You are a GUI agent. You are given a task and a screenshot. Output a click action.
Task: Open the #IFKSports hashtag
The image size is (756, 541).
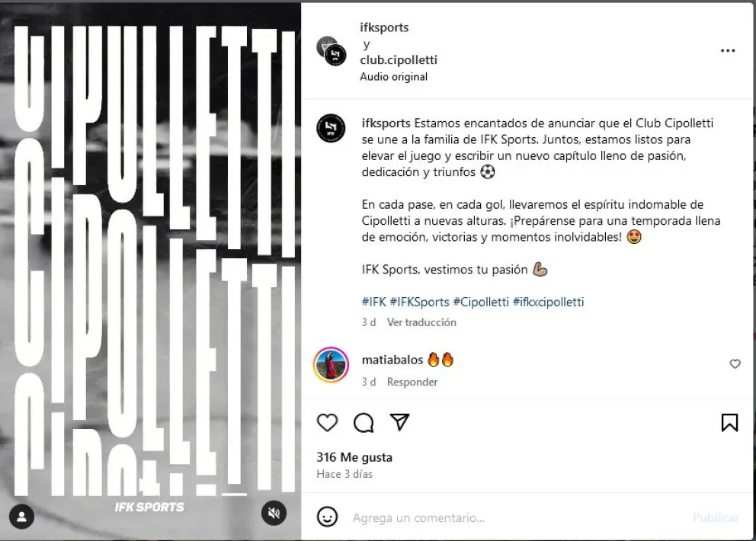pyautogui.click(x=419, y=302)
